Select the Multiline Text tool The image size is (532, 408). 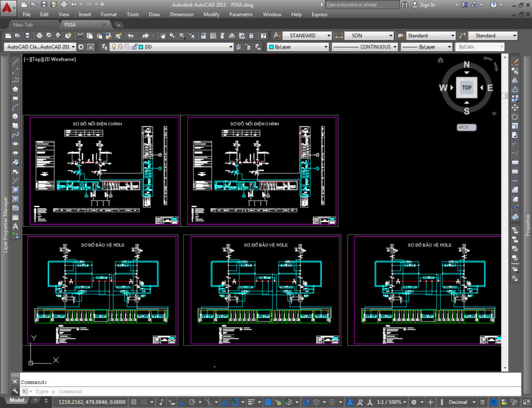point(15,226)
